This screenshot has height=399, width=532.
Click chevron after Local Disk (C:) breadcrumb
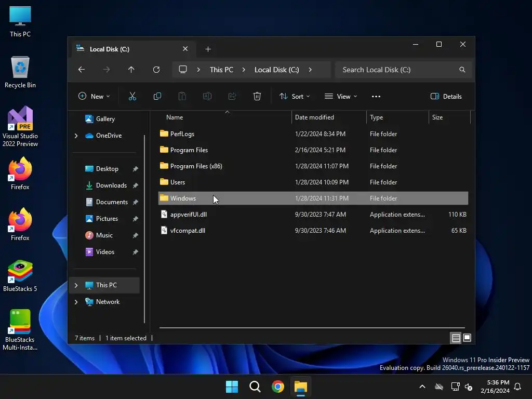click(310, 70)
